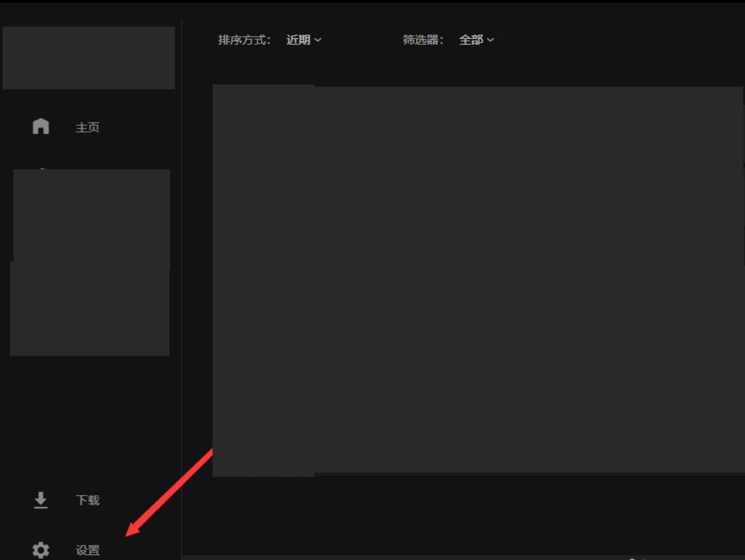
Task: Click the lower gray block above 下载
Action: pyautogui.click(x=90, y=311)
